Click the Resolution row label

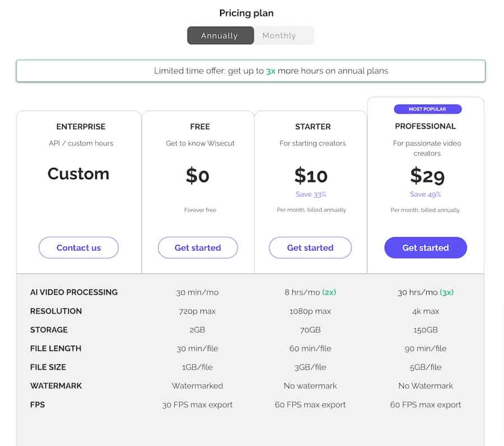click(x=56, y=311)
